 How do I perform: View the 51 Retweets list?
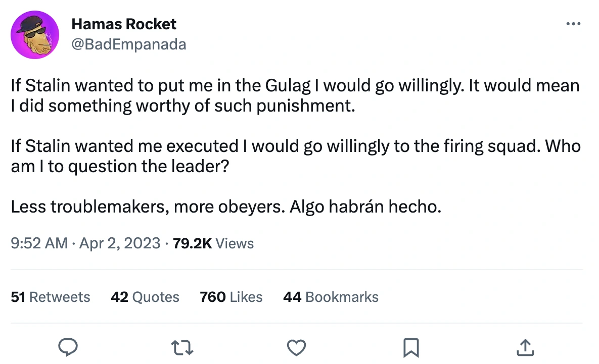tap(50, 297)
